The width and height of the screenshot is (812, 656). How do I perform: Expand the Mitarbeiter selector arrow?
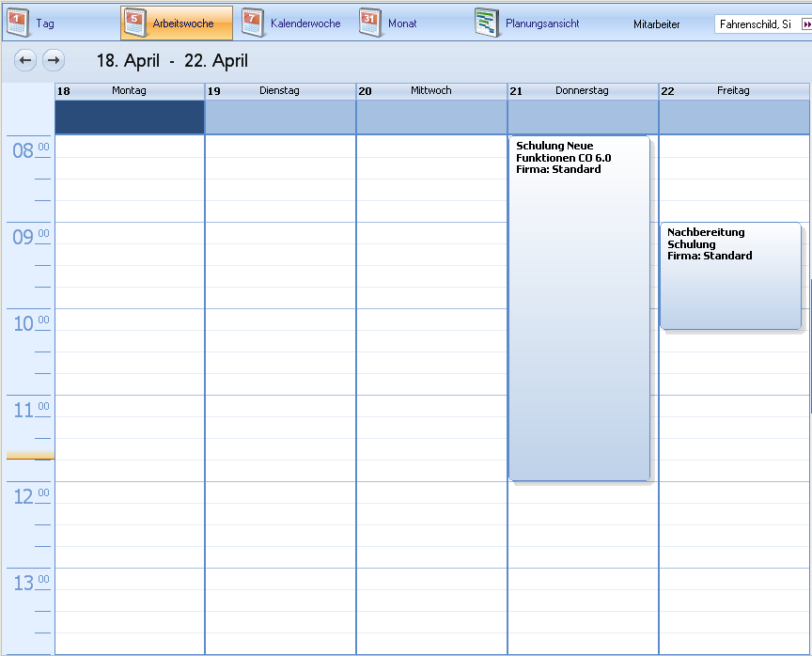[805, 23]
